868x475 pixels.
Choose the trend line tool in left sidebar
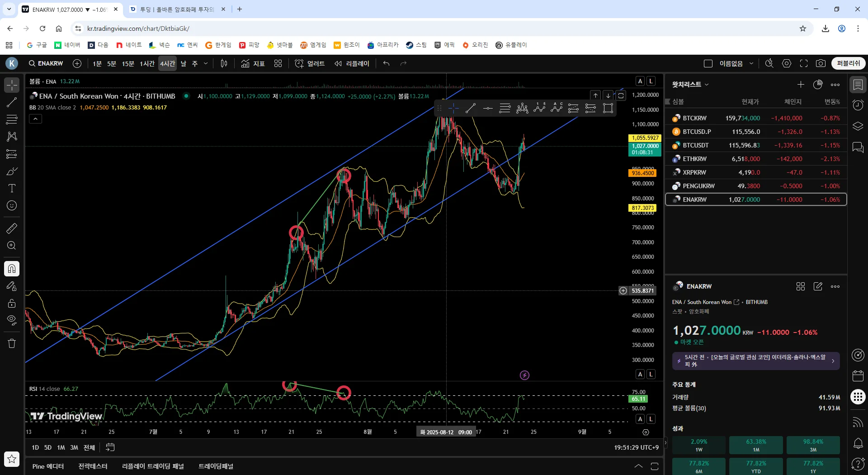(x=12, y=102)
